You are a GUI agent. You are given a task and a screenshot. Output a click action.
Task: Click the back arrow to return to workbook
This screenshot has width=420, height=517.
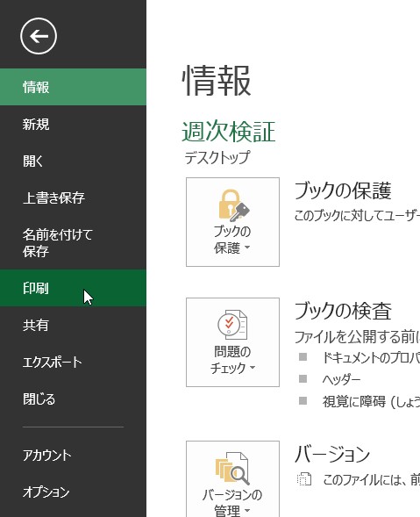coord(39,36)
